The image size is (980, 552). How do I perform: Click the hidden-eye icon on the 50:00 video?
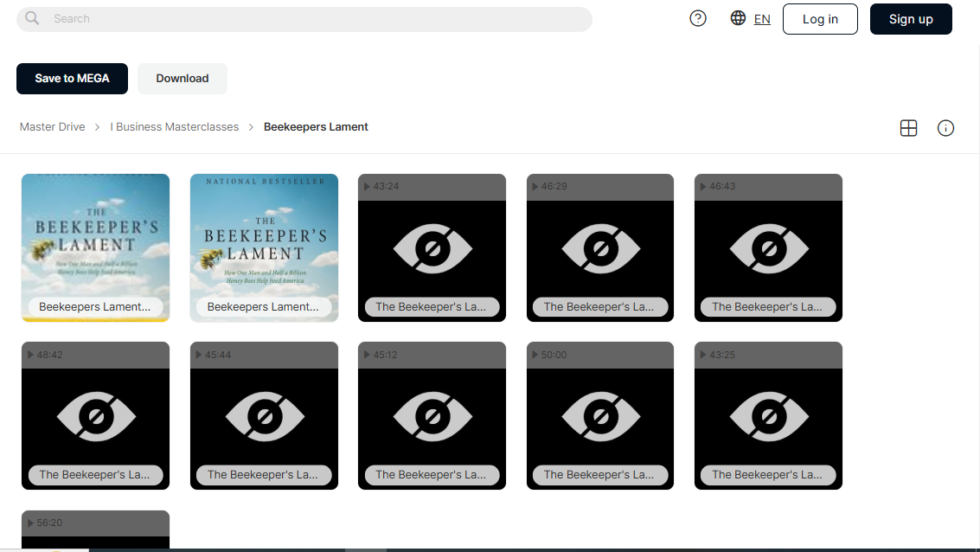tap(600, 416)
